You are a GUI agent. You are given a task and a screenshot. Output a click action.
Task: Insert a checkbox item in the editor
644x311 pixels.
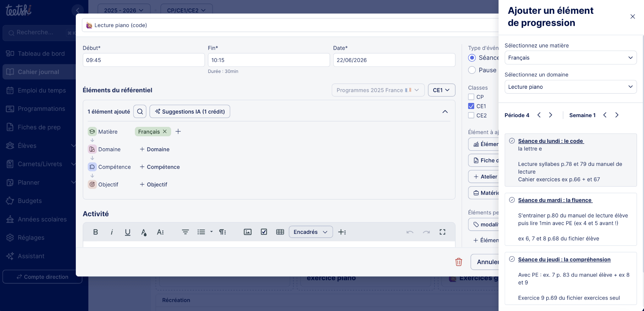tap(264, 232)
